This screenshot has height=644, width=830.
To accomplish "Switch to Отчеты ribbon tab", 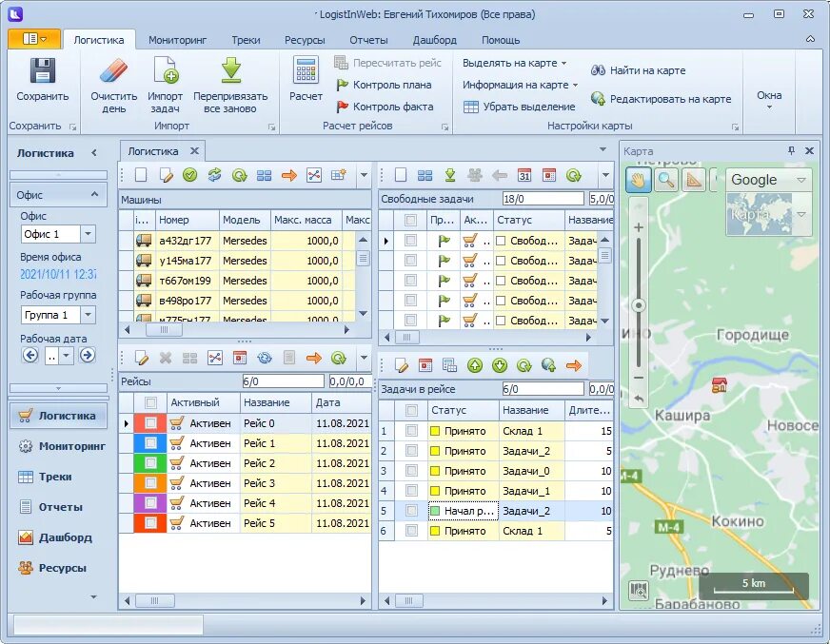I will (368, 40).
